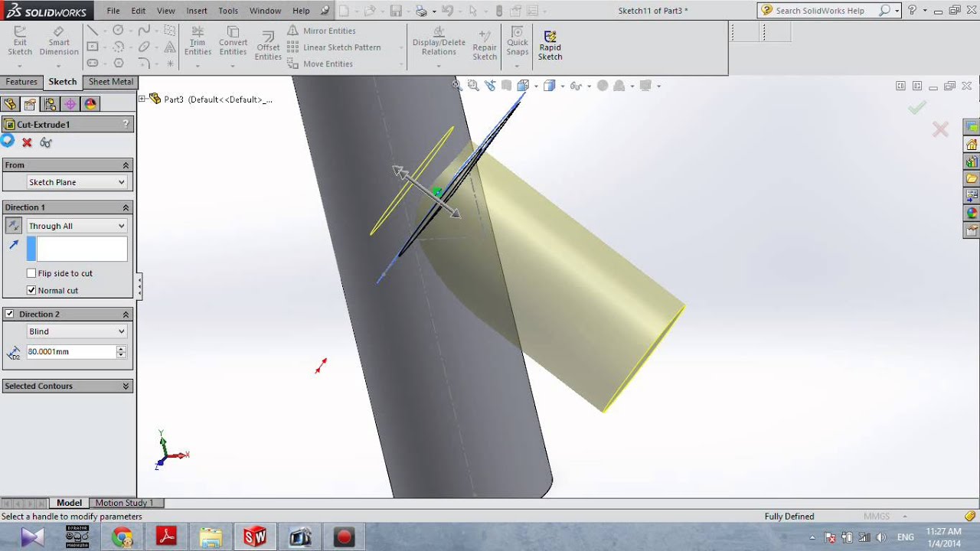980x551 pixels.
Task: Confirm the sketch with green corner checkmark
Action: 917,108
